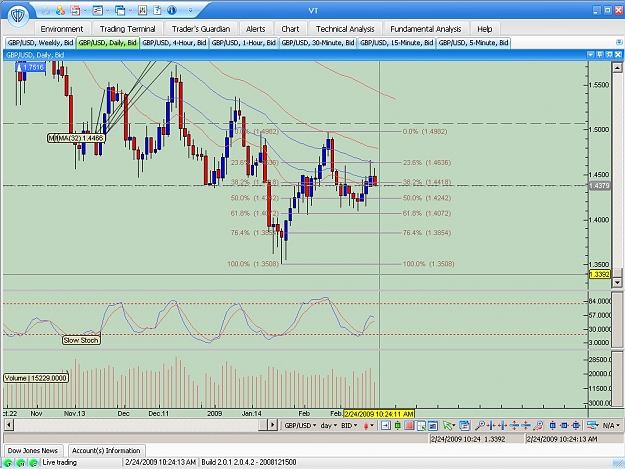Image resolution: width=625 pixels, height=469 pixels.
Task: Open the BID price type dropdown
Action: click(x=349, y=426)
